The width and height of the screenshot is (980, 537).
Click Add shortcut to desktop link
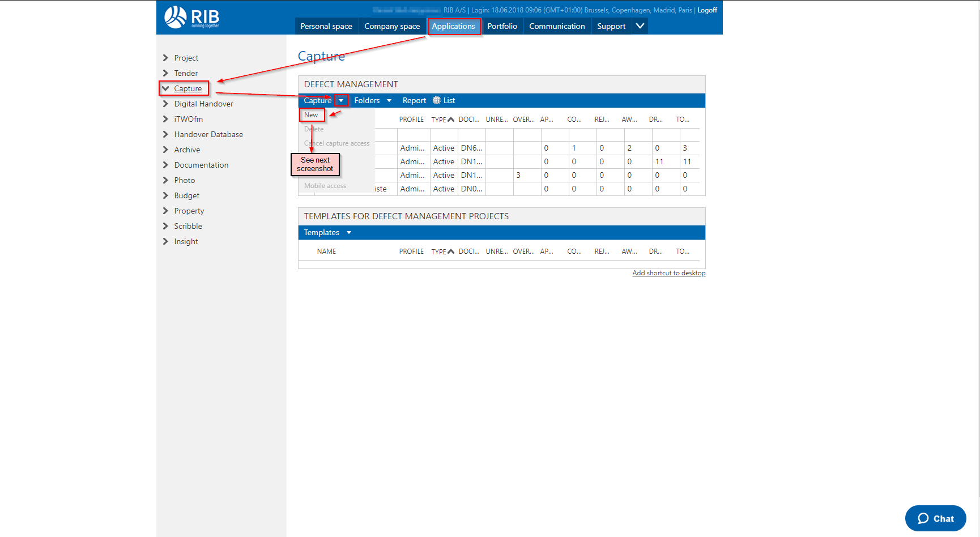(x=668, y=273)
